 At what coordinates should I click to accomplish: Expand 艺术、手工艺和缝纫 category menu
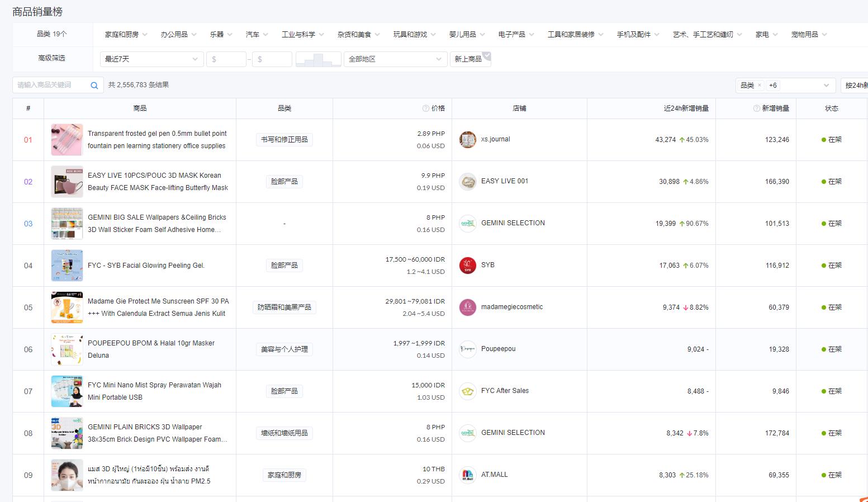(x=708, y=35)
